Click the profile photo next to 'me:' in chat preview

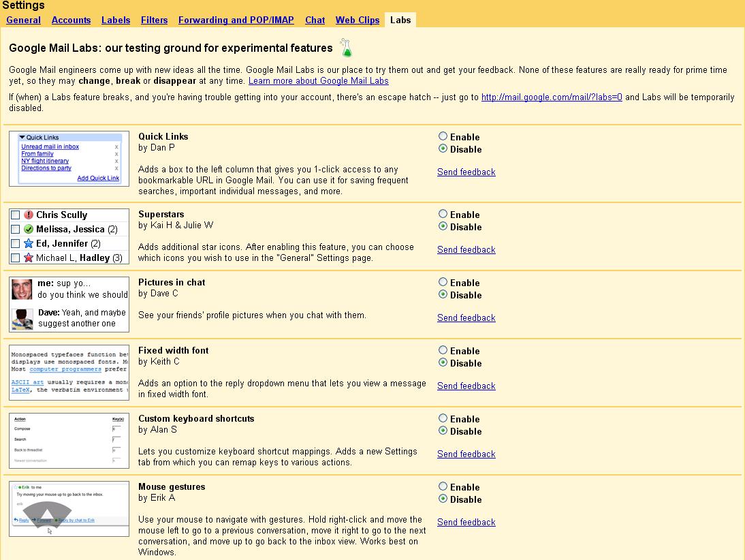(22, 289)
